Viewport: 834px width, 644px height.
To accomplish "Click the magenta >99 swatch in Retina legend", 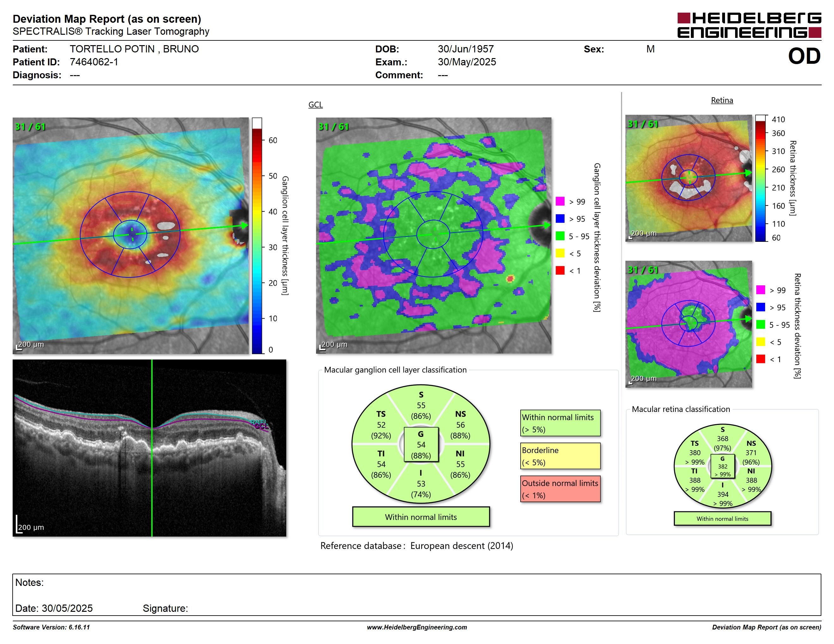I will [760, 290].
